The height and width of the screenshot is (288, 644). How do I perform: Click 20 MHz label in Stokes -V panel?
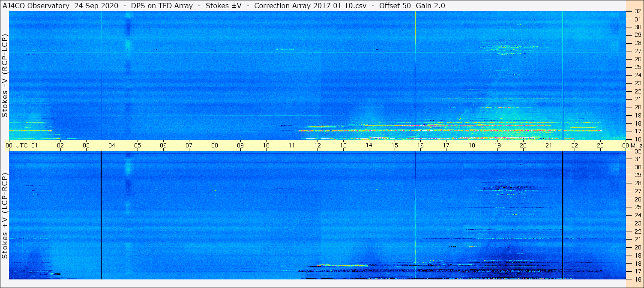pos(637,107)
